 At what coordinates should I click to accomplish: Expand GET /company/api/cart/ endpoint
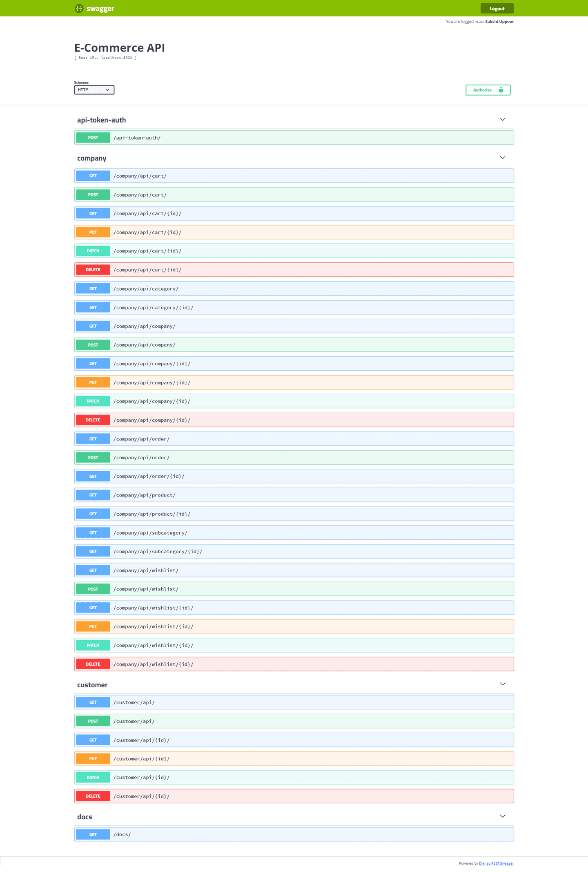294,176
